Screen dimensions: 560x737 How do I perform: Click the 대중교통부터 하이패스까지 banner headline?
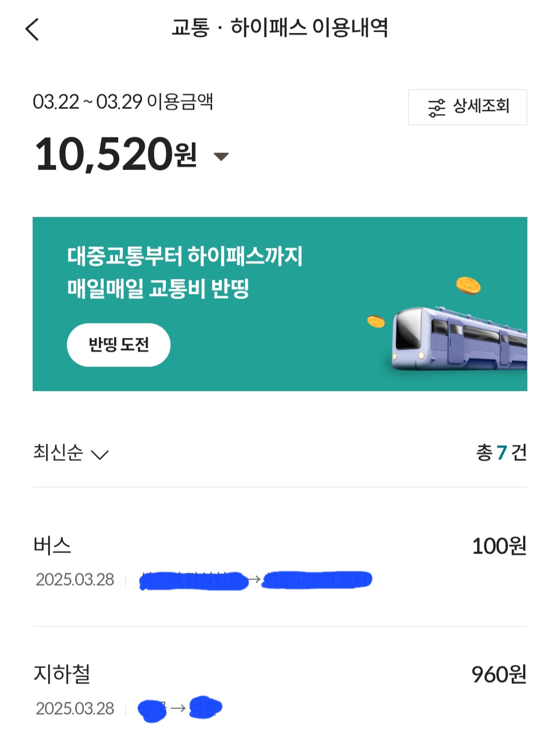point(185,256)
